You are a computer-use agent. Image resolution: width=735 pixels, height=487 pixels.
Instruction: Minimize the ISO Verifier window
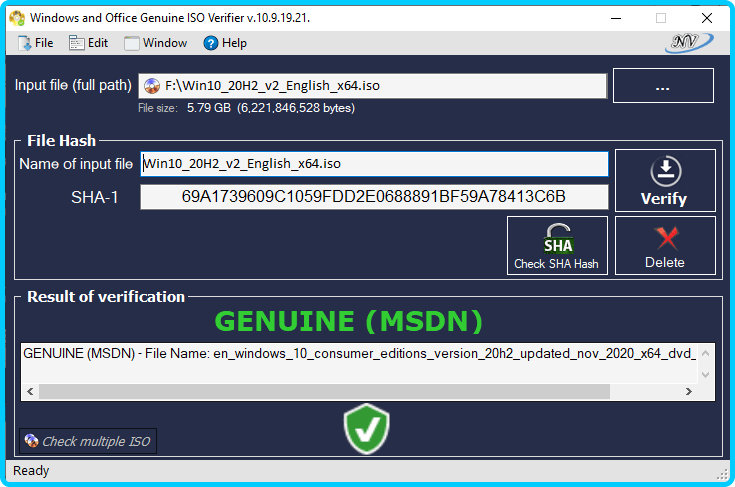tap(616, 18)
